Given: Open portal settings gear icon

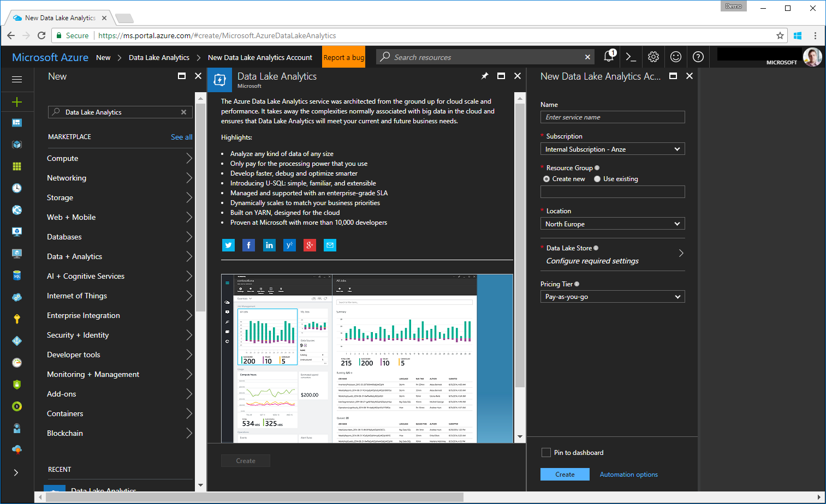Looking at the screenshot, I should coord(653,57).
